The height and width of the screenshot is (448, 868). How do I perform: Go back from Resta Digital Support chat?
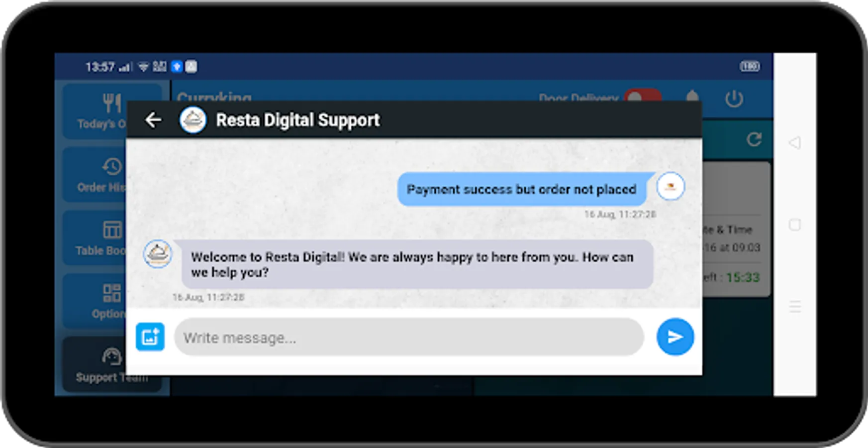coord(153,120)
